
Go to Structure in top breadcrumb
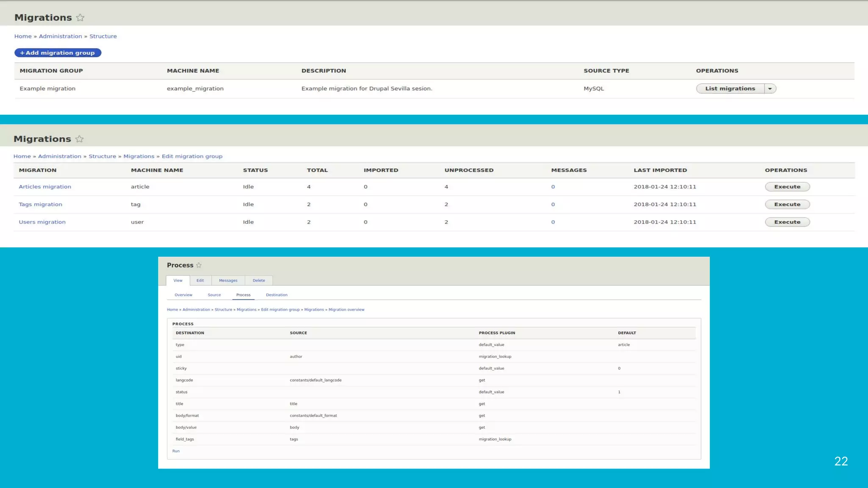[103, 36]
